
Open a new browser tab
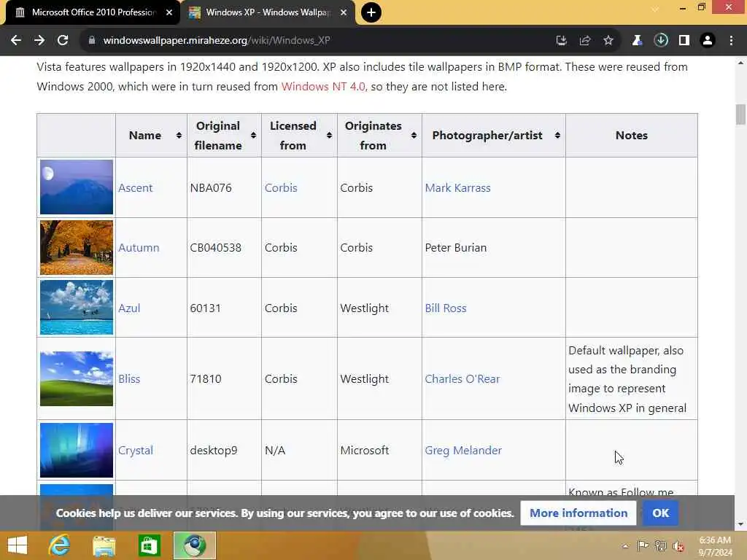(x=371, y=12)
